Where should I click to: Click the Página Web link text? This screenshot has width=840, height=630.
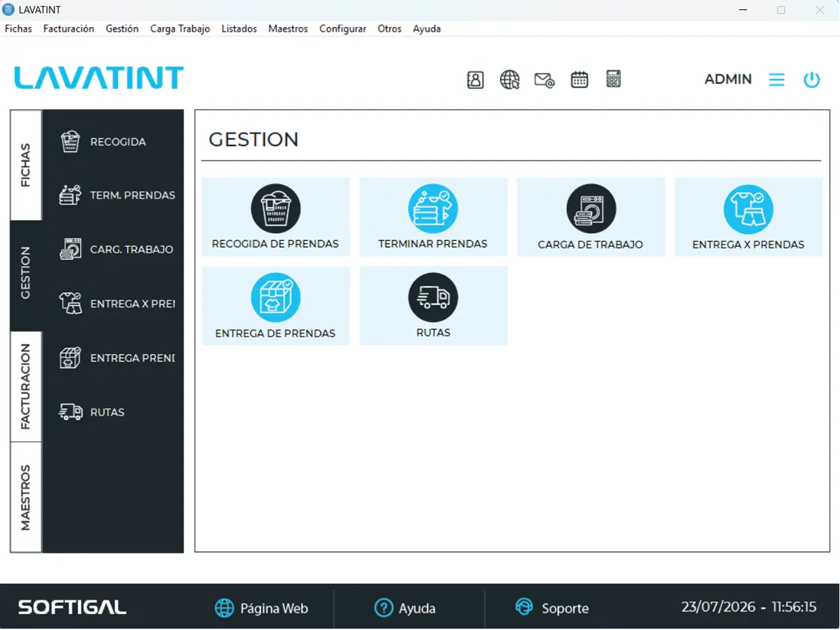274,608
